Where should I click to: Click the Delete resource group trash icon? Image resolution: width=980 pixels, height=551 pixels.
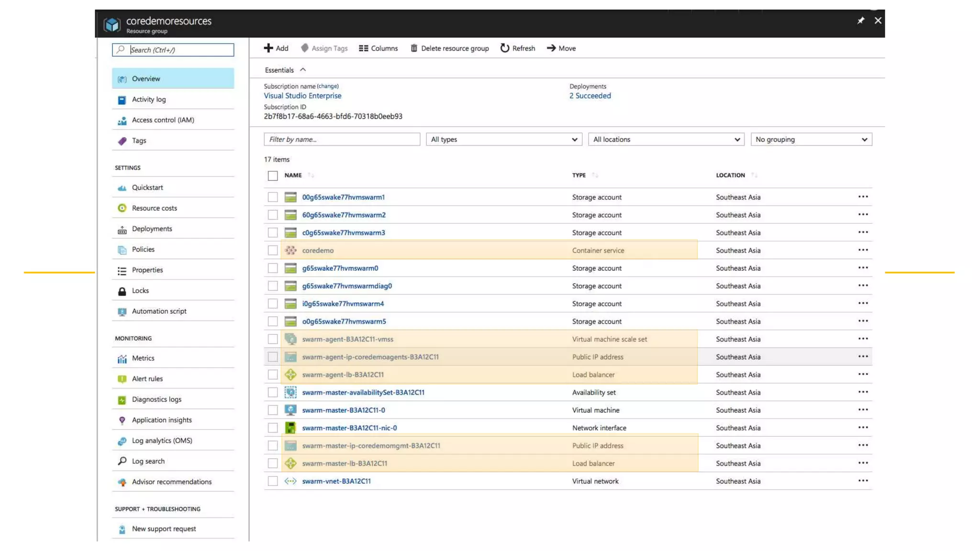[414, 48]
